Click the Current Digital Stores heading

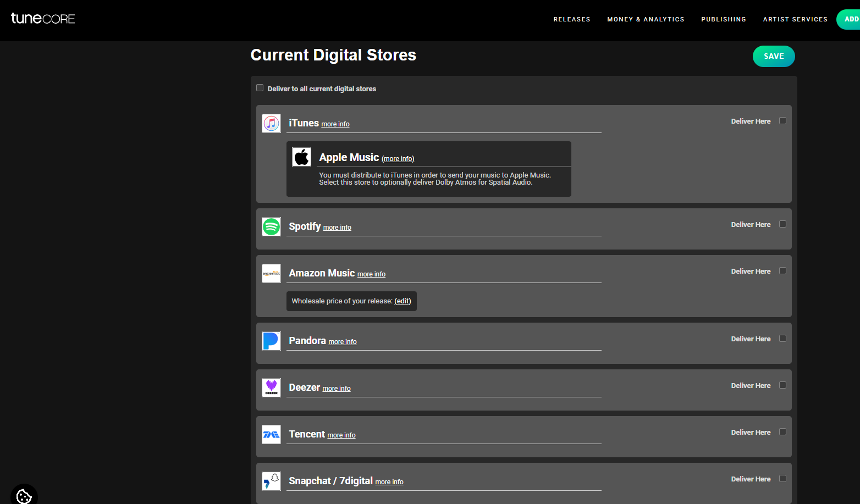tap(333, 55)
